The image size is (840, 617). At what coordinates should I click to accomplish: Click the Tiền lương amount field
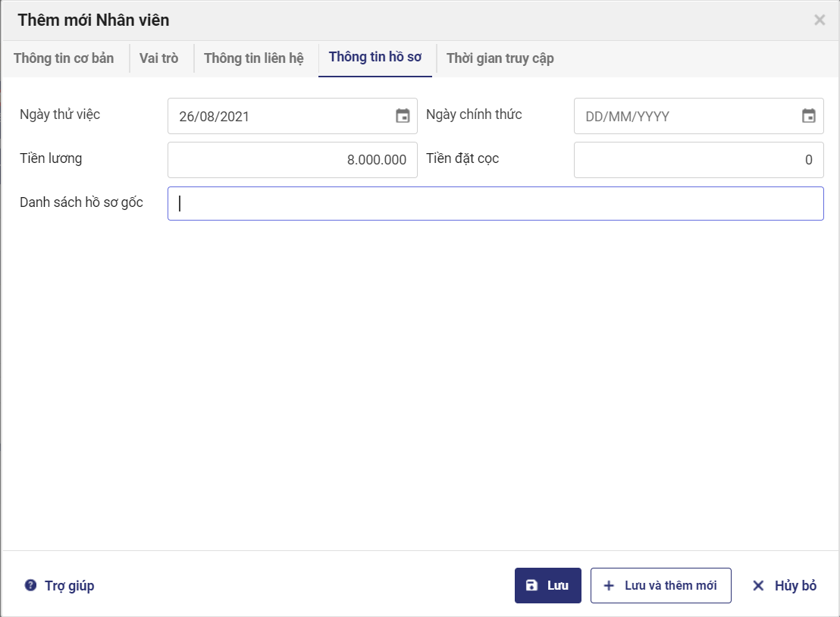(293, 160)
